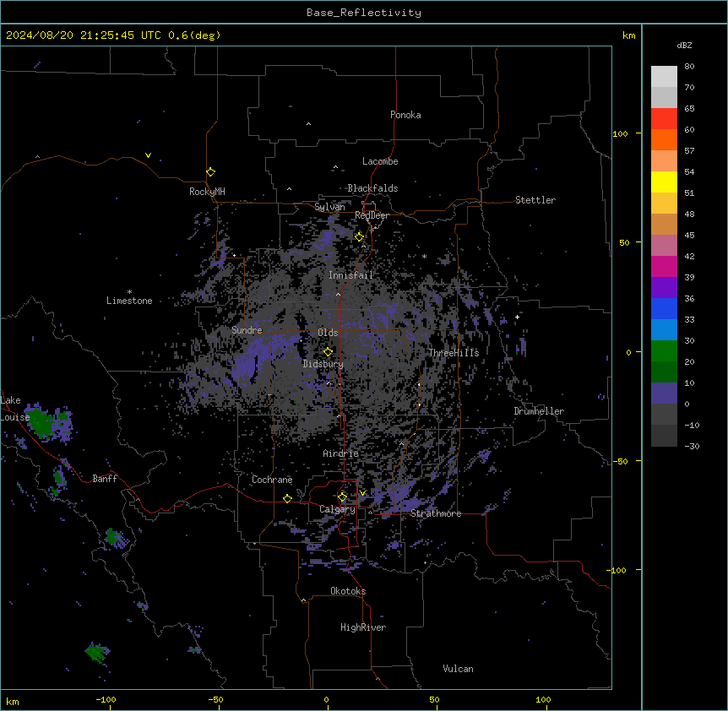The image size is (728, 711).
Task: Click the Banff label
Action: (105, 479)
